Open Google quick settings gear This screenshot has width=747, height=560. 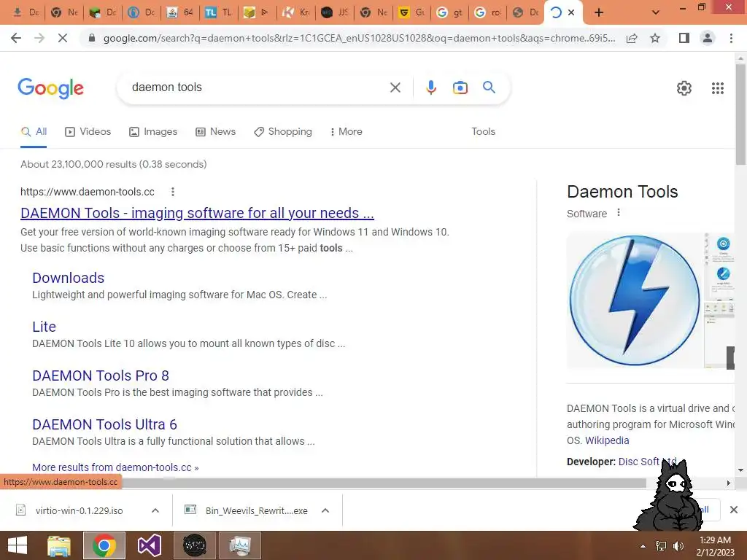pos(684,88)
